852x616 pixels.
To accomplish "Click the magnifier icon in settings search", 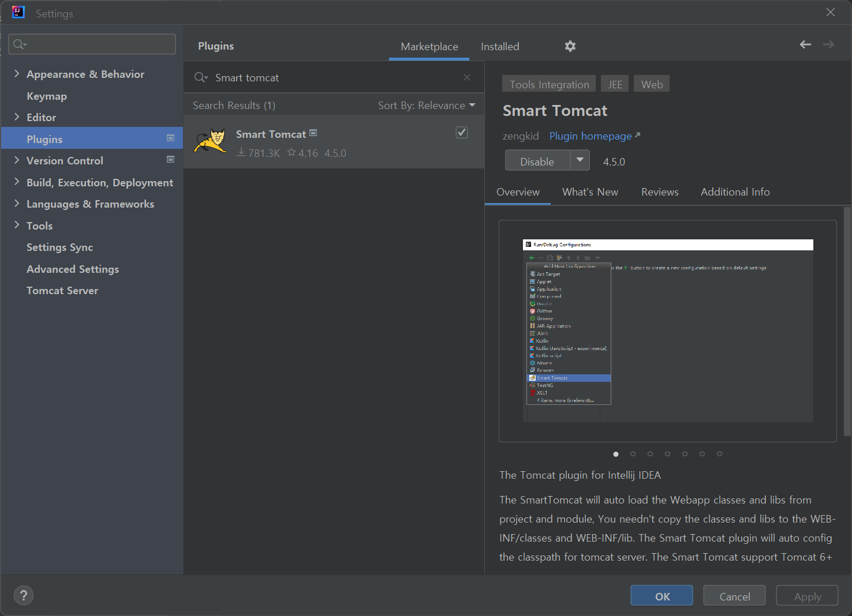I will click(19, 44).
